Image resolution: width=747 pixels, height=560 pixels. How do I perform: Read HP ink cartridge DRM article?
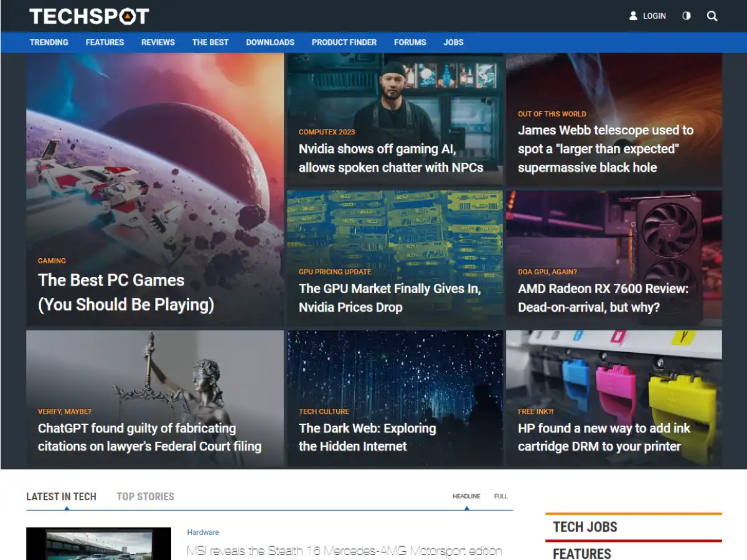point(604,437)
